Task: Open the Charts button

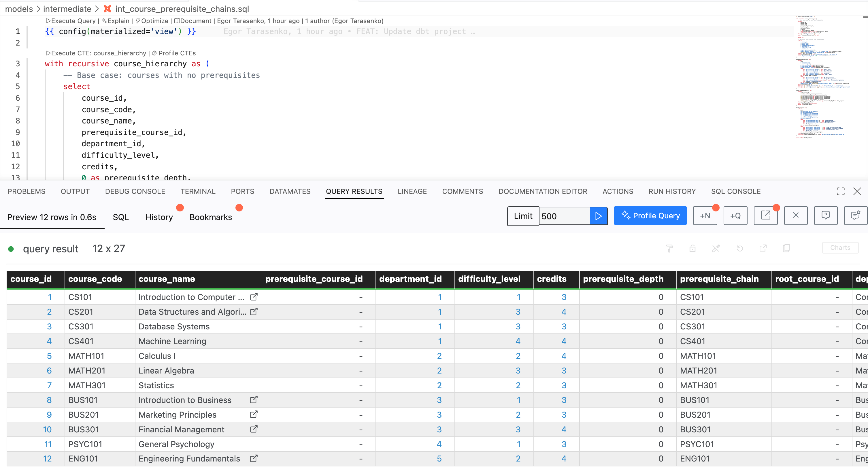Action: [x=840, y=248]
